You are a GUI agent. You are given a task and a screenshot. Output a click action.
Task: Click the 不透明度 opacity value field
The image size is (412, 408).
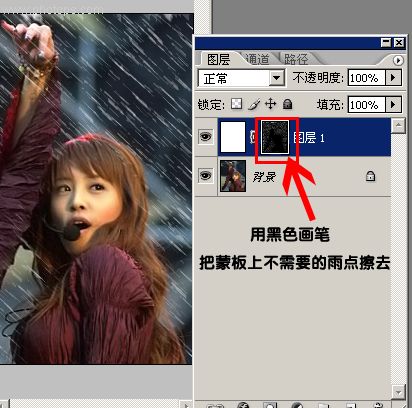click(x=366, y=78)
